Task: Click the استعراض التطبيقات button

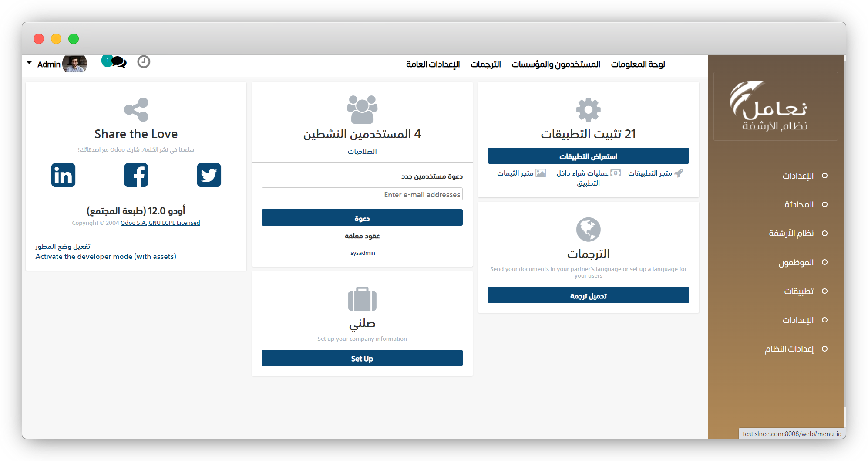Action: point(588,156)
